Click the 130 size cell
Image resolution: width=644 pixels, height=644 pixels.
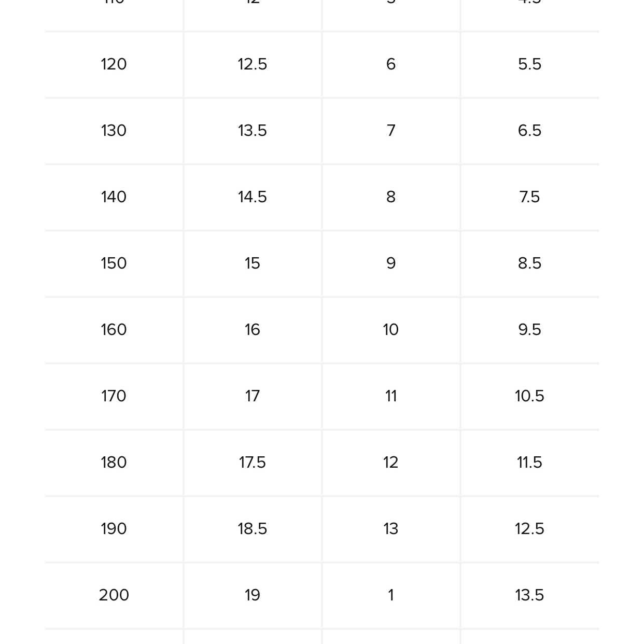click(x=114, y=131)
